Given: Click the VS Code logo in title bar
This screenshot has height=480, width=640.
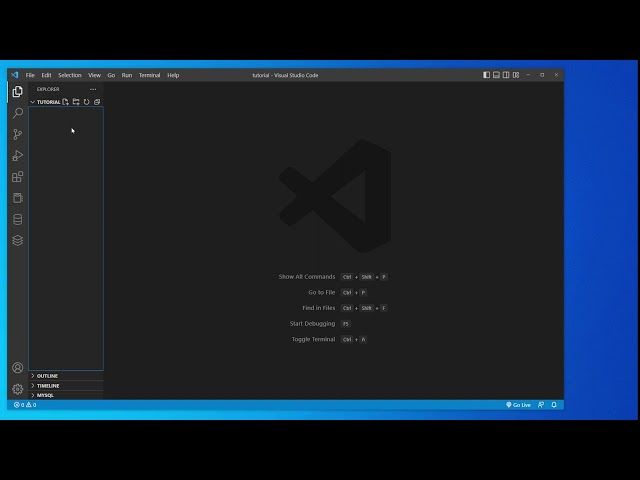Looking at the screenshot, I should 15,75.
